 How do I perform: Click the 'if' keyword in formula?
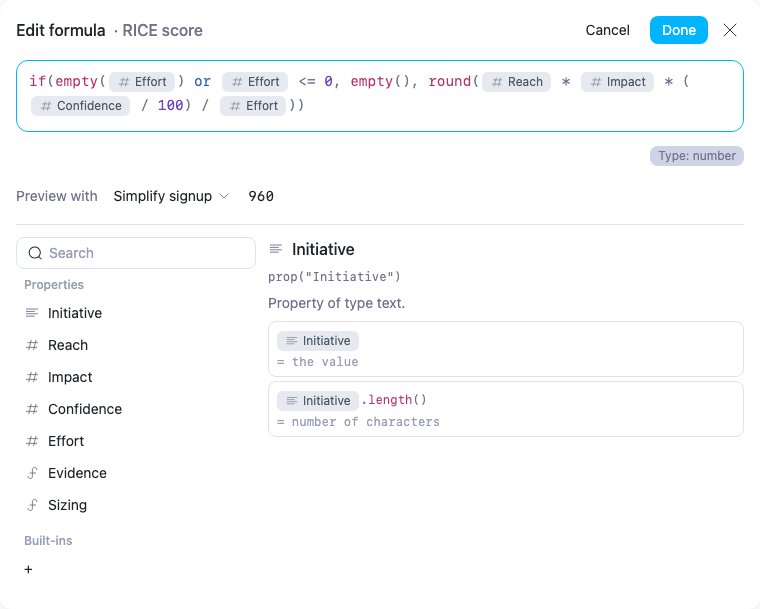[x=37, y=81]
